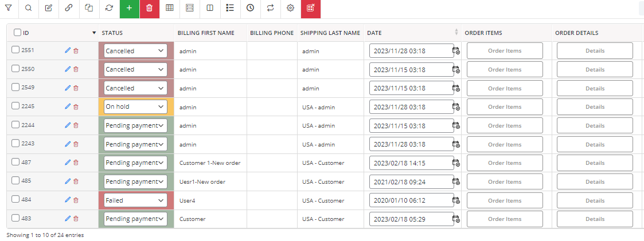Edit order 2551 with the pencil icon
This screenshot has width=644, height=241.
click(68, 50)
